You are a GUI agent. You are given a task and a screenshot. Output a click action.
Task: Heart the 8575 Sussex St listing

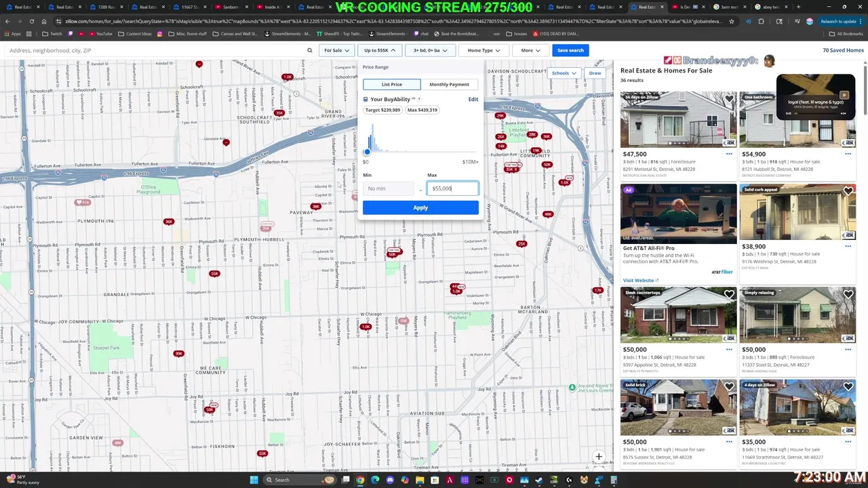pos(729,386)
